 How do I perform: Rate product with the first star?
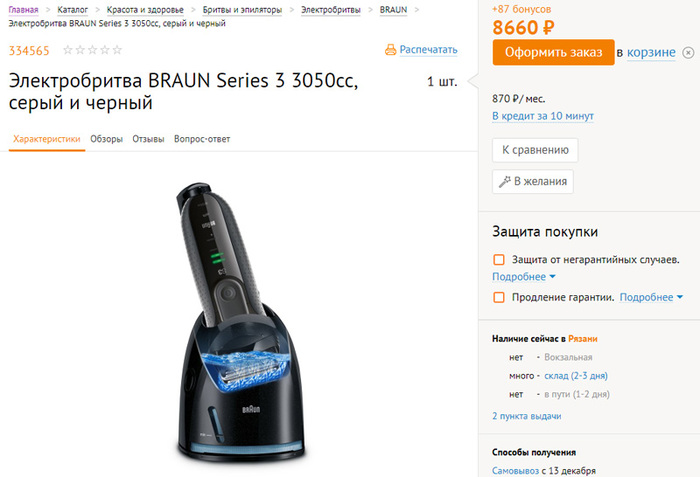pyautogui.click(x=68, y=50)
